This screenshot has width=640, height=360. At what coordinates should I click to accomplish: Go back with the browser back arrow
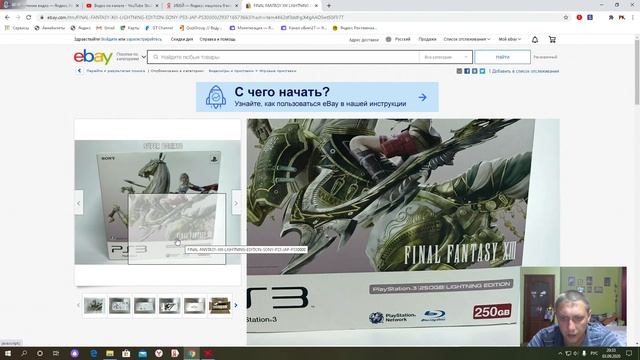click(x=7, y=18)
